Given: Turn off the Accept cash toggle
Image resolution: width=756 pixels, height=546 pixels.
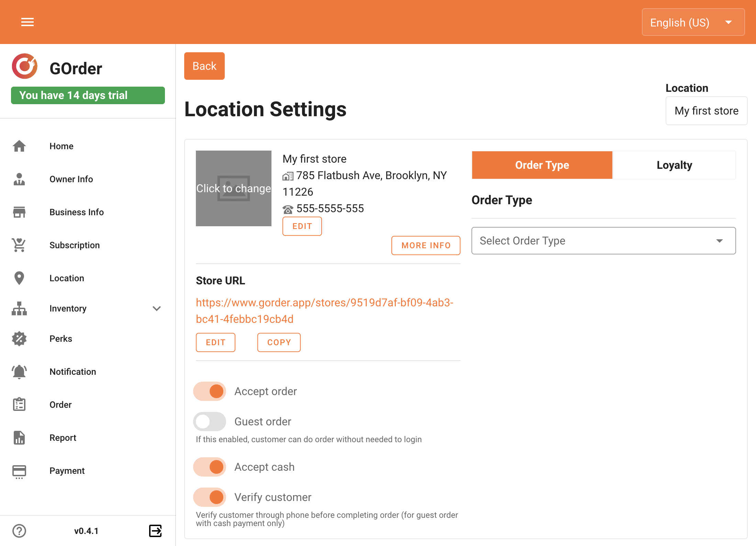Looking at the screenshot, I should (x=210, y=467).
